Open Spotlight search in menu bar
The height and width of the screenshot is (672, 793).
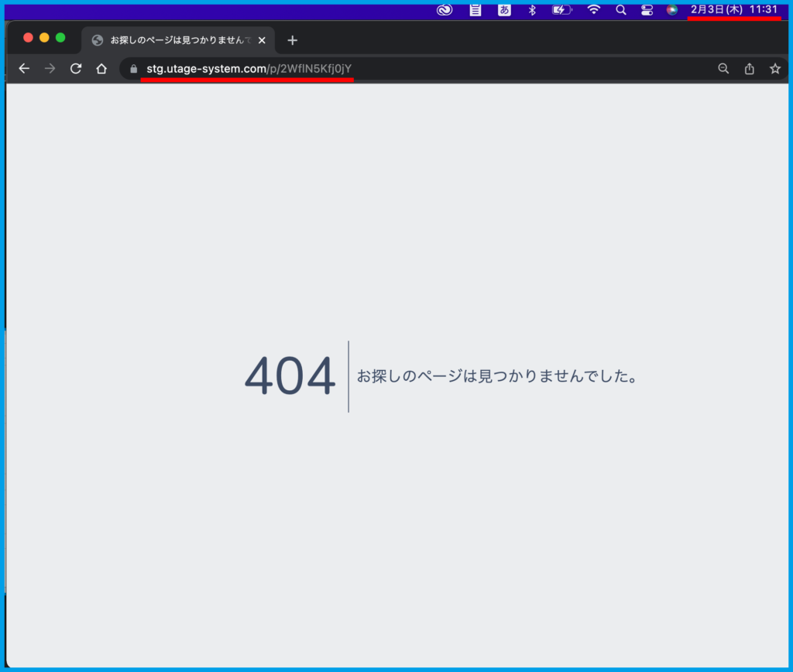[x=620, y=9]
